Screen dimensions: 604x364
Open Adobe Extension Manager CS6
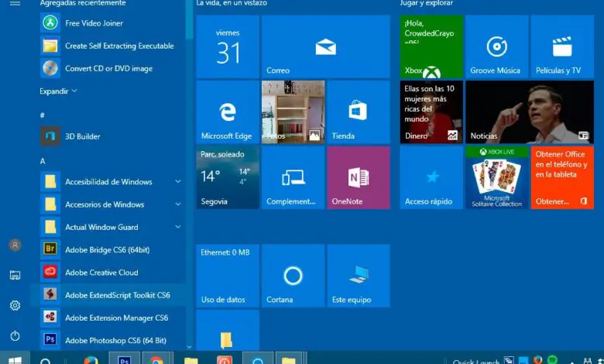tap(108, 318)
